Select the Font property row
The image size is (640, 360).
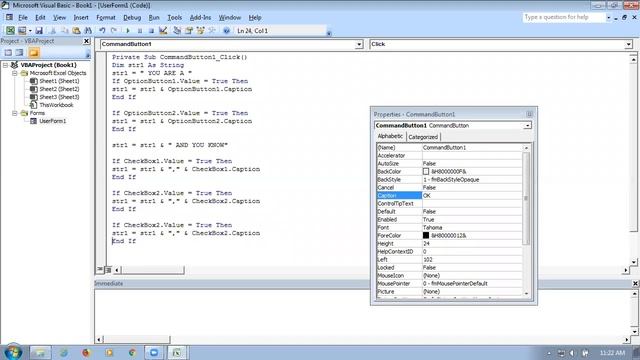pos(449,227)
